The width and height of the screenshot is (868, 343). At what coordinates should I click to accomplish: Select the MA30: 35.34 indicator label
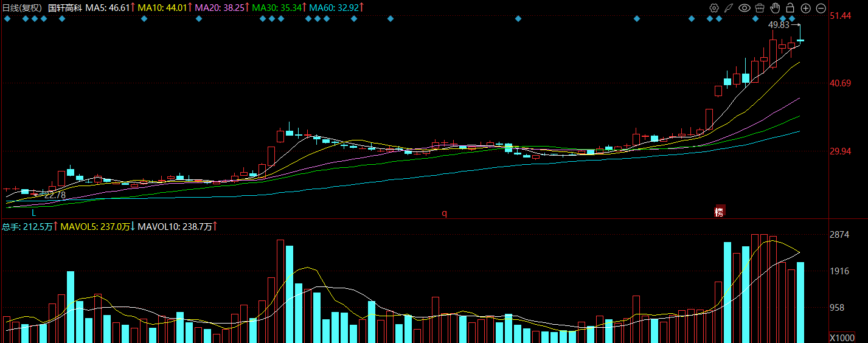point(277,8)
